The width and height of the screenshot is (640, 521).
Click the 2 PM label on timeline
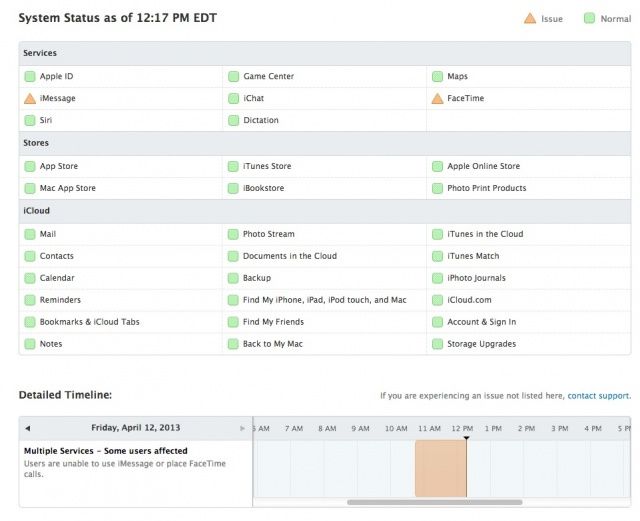527,429
